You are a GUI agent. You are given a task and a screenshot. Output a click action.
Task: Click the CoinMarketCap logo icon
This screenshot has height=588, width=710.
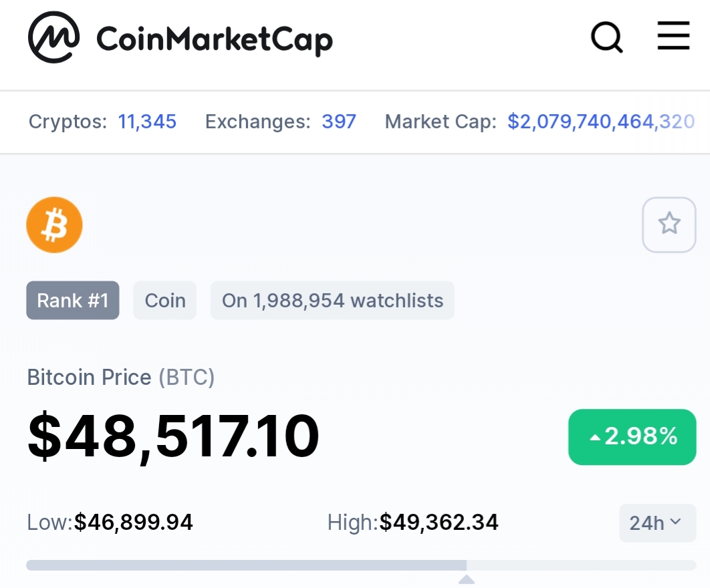pyautogui.click(x=54, y=37)
